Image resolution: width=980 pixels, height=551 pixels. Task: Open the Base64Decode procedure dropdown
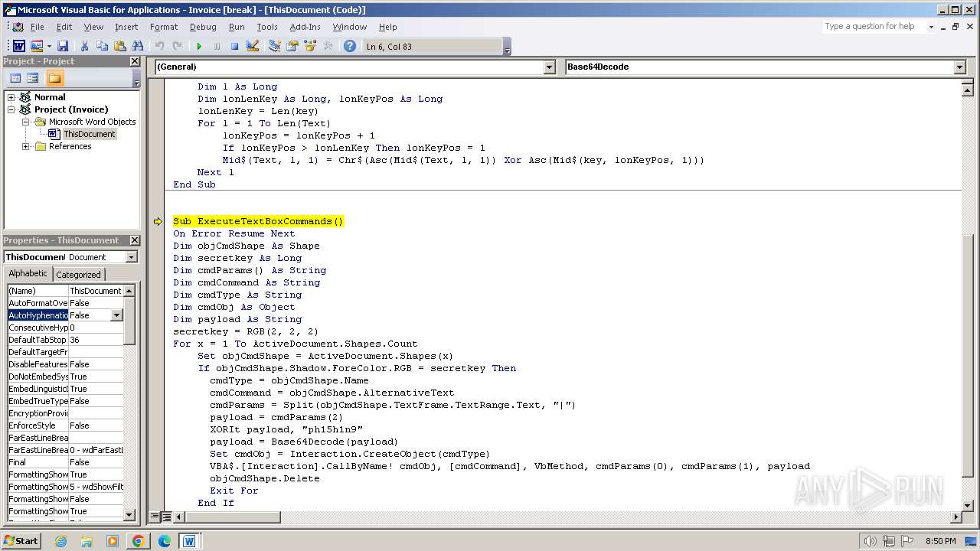point(959,67)
